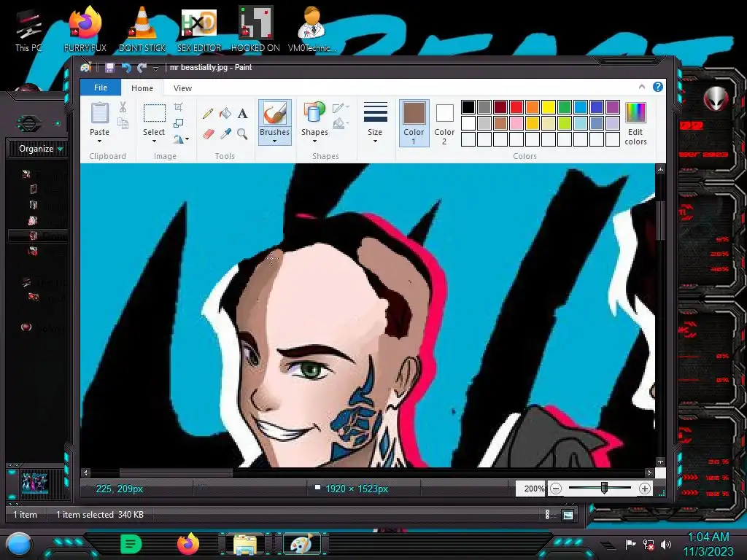Pick the black color swatch
Screen dimensions: 747x560
[x=468, y=106]
